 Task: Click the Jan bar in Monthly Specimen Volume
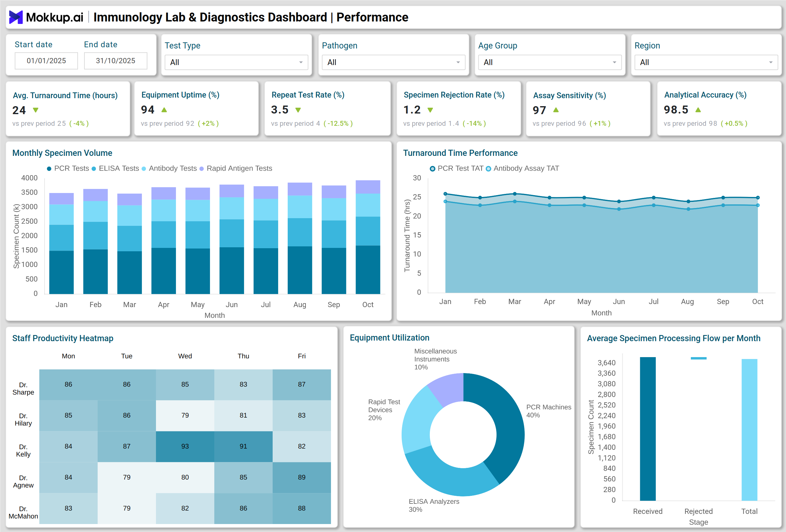pos(61,243)
